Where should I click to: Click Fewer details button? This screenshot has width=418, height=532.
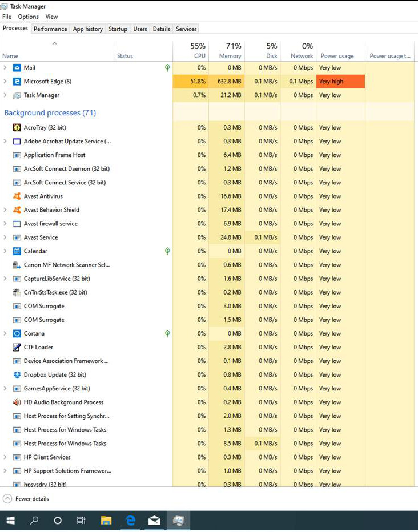click(26, 499)
